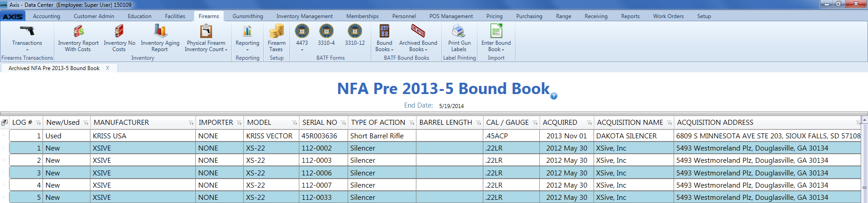Filter the ACQUISITION NAME column
Screen dimensions: 868x203
point(670,123)
